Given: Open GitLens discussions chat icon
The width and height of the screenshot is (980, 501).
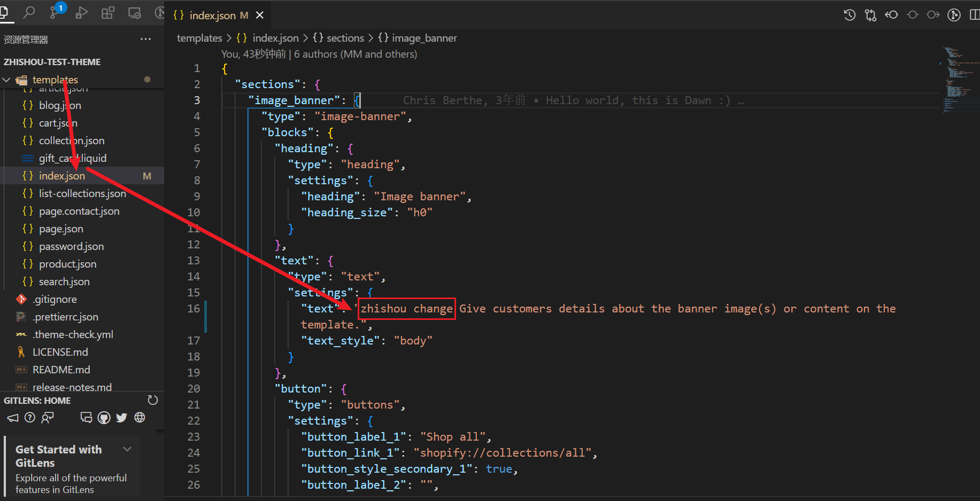Looking at the screenshot, I should point(86,418).
